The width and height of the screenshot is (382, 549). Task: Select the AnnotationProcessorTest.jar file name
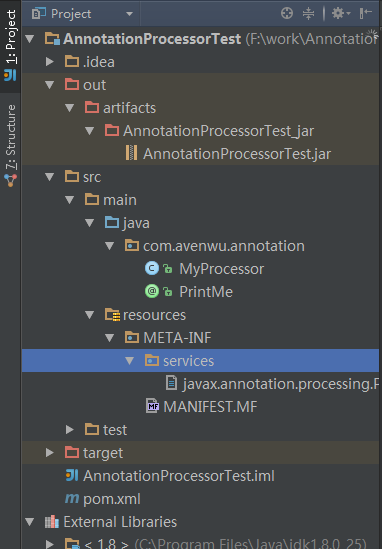pyautogui.click(x=237, y=154)
